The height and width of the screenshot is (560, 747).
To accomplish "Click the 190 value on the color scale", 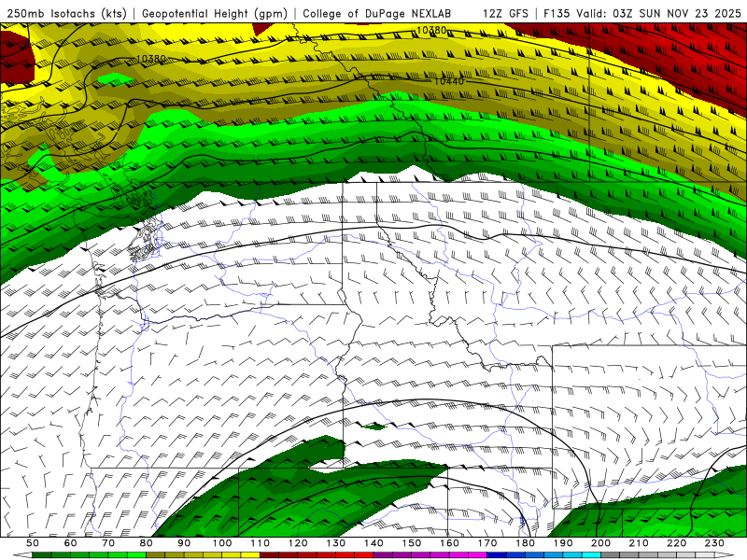I will 563,543.
